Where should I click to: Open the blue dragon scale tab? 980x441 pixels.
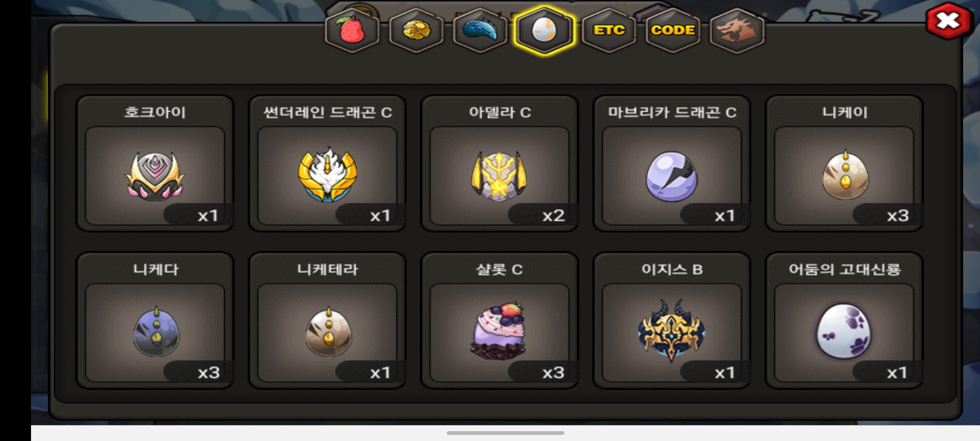(480, 30)
